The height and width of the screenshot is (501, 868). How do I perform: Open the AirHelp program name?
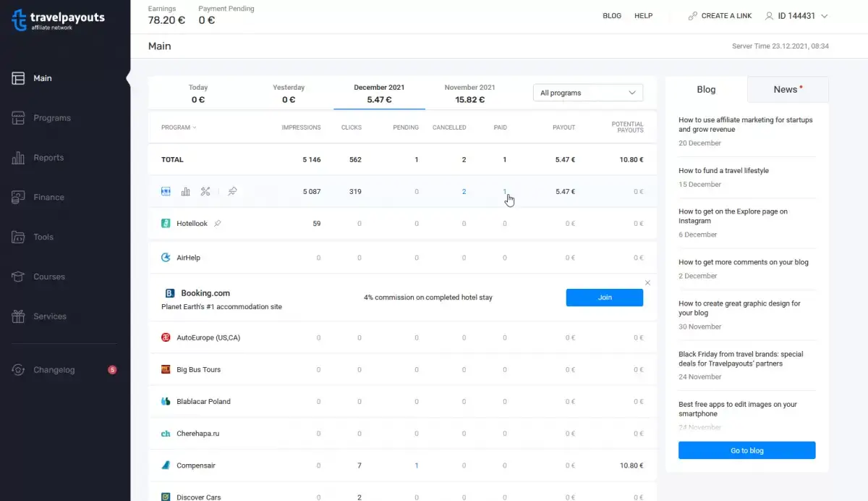[x=188, y=258]
